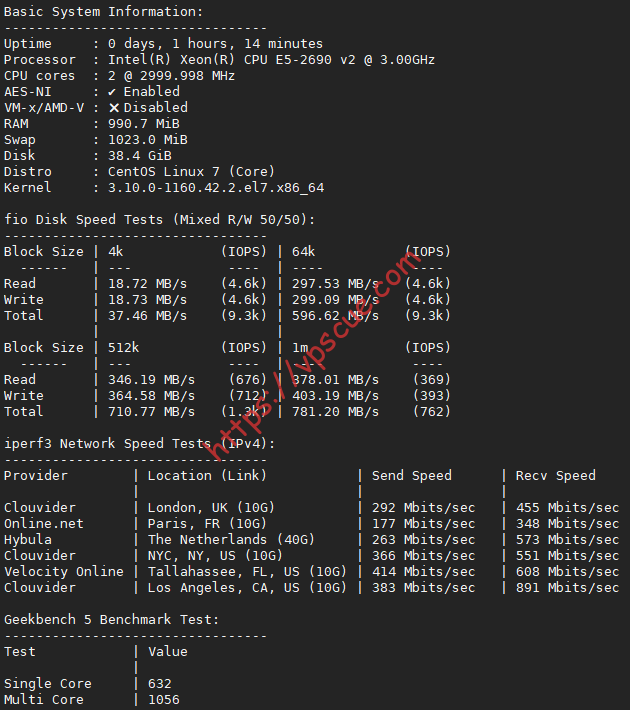Click Los Angeles recv speed 891 Mbits/sec
Image resolution: width=630 pixels, height=710 pixels.
(567, 588)
